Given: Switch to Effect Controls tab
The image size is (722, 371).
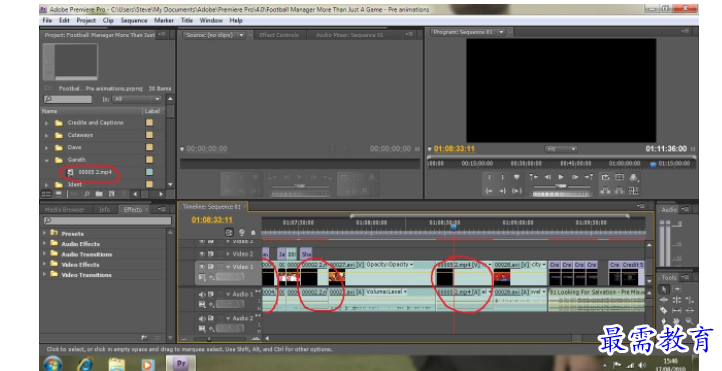Looking at the screenshot, I should click(x=279, y=35).
